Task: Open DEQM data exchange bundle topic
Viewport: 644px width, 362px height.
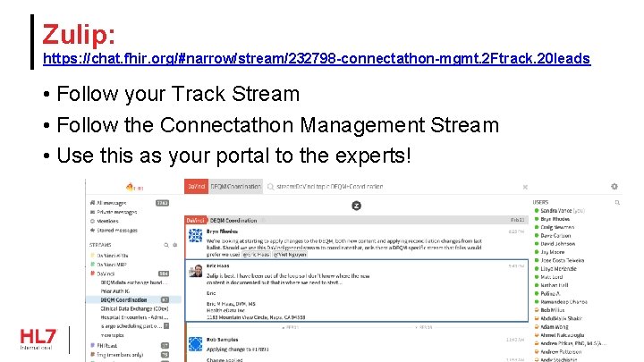Action: pos(134,282)
